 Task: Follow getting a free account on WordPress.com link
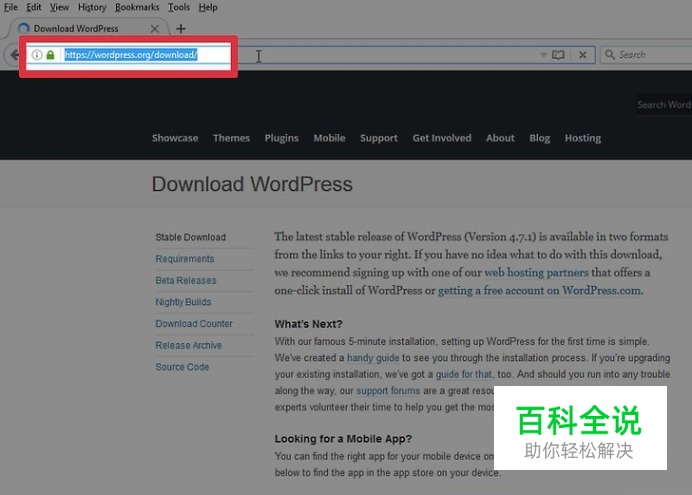(540, 291)
